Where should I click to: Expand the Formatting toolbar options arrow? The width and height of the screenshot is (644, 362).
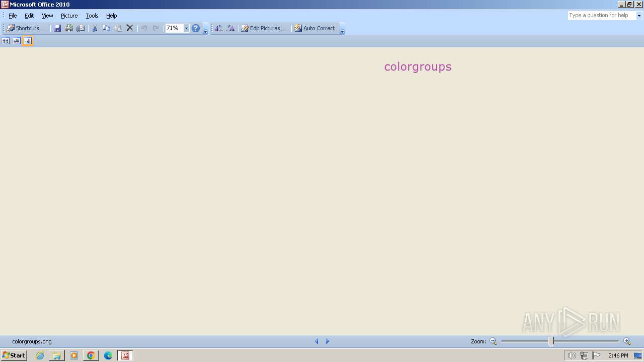pyautogui.click(x=342, y=29)
